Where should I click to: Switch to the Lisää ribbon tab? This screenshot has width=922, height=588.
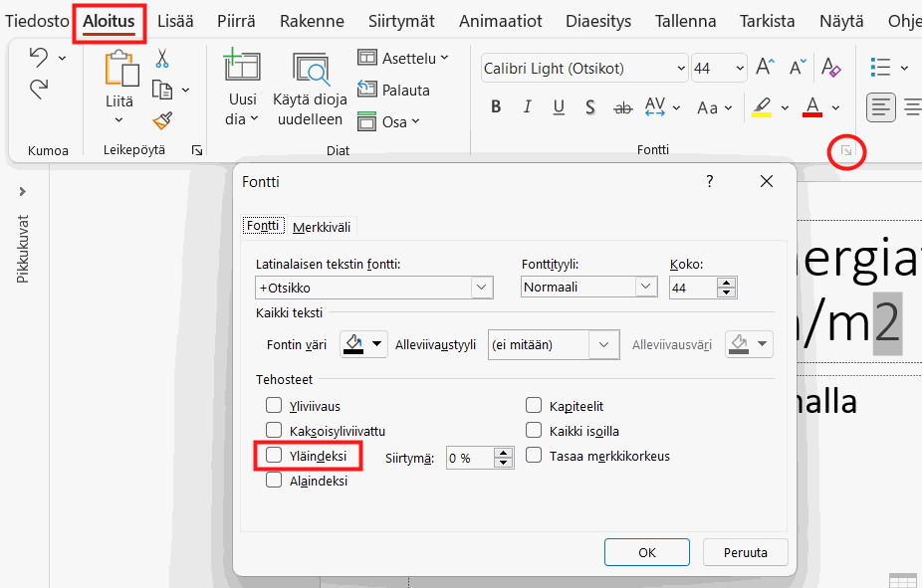(175, 21)
